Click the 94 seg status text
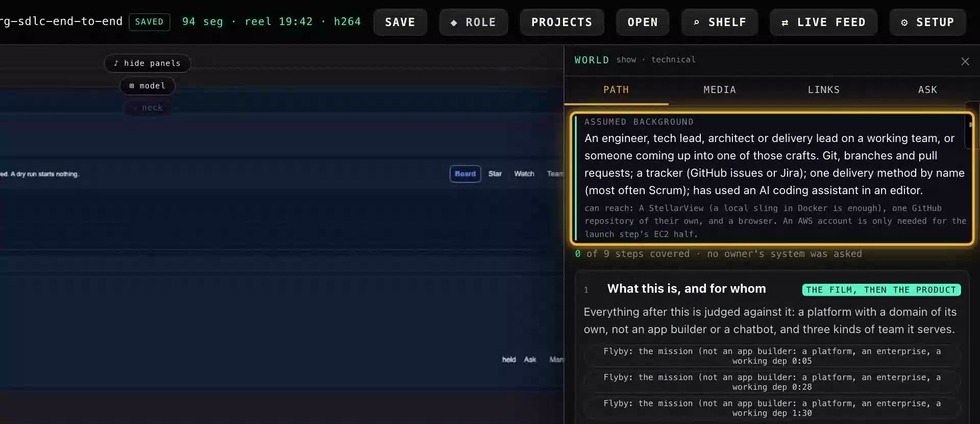Screen dimensions: 980x424 tap(203, 21)
